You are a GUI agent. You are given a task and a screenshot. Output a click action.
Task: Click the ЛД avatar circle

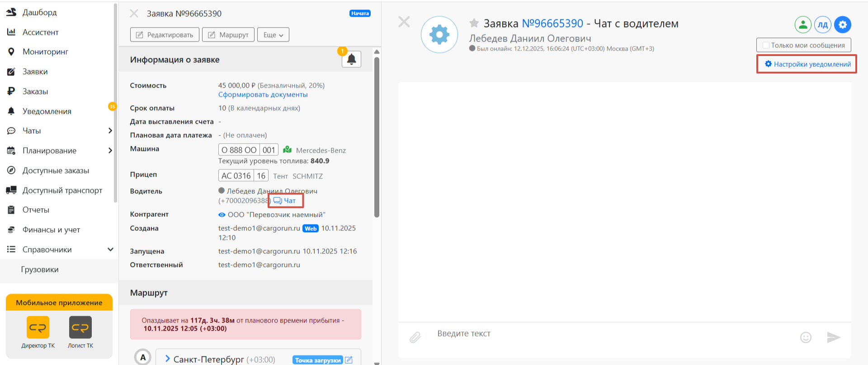pyautogui.click(x=823, y=25)
